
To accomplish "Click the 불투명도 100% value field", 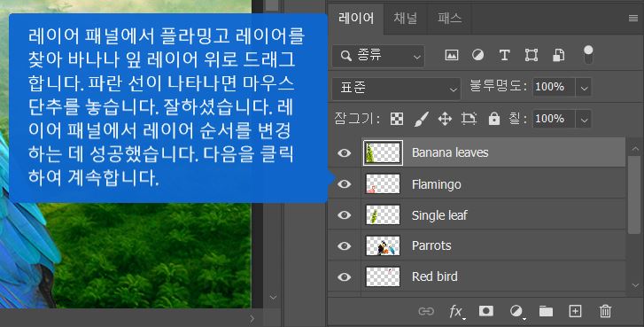I will [x=554, y=88].
